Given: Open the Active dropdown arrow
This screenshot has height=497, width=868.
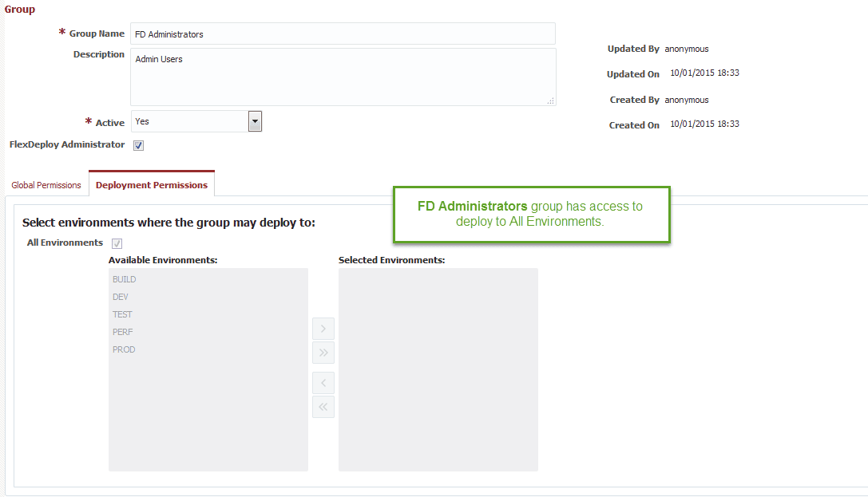Looking at the screenshot, I should tap(255, 121).
